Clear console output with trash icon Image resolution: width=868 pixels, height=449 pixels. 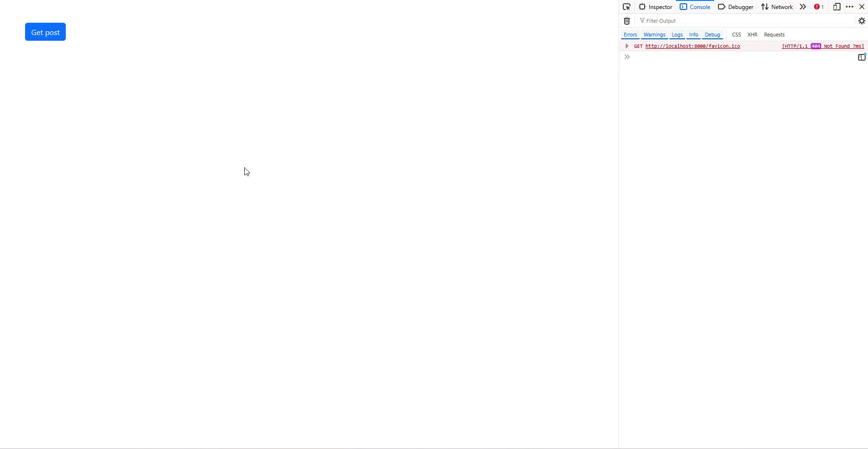click(627, 21)
